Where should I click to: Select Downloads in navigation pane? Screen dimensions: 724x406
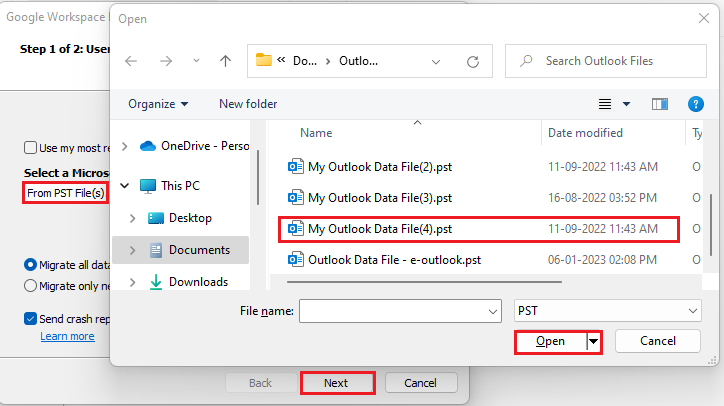point(198,282)
